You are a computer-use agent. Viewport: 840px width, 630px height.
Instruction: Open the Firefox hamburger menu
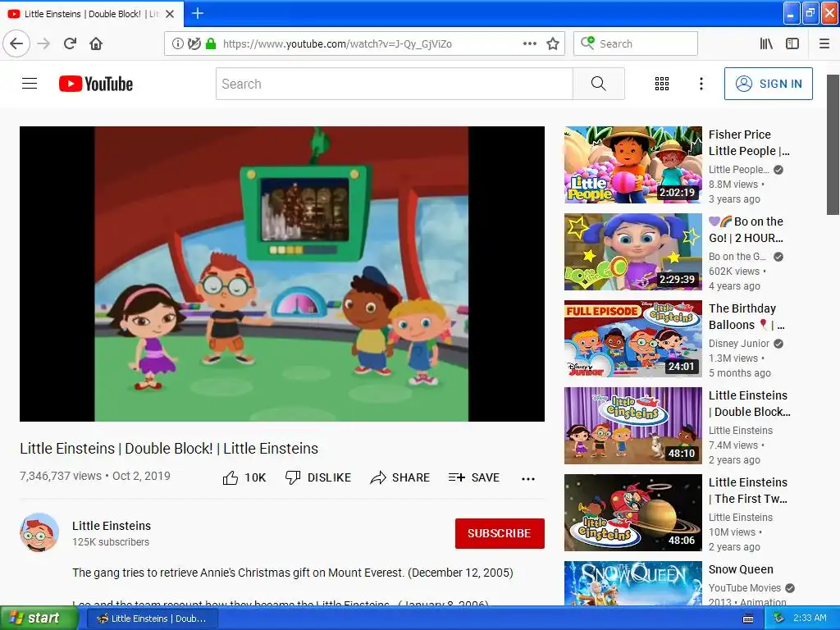click(x=824, y=43)
